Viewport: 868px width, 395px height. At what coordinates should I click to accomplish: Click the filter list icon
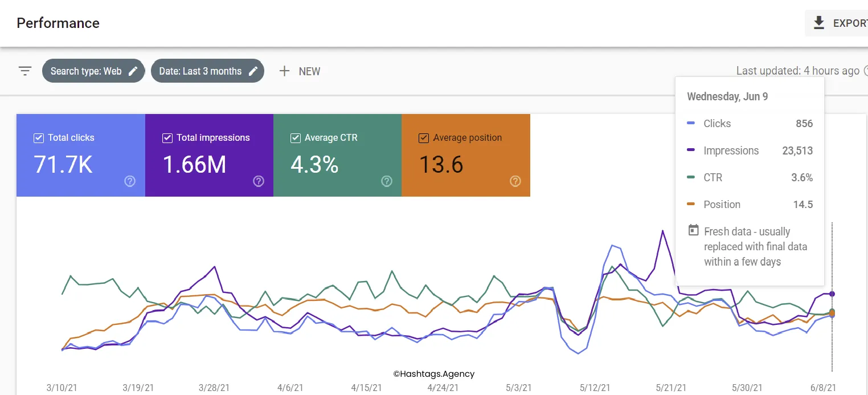[24, 71]
